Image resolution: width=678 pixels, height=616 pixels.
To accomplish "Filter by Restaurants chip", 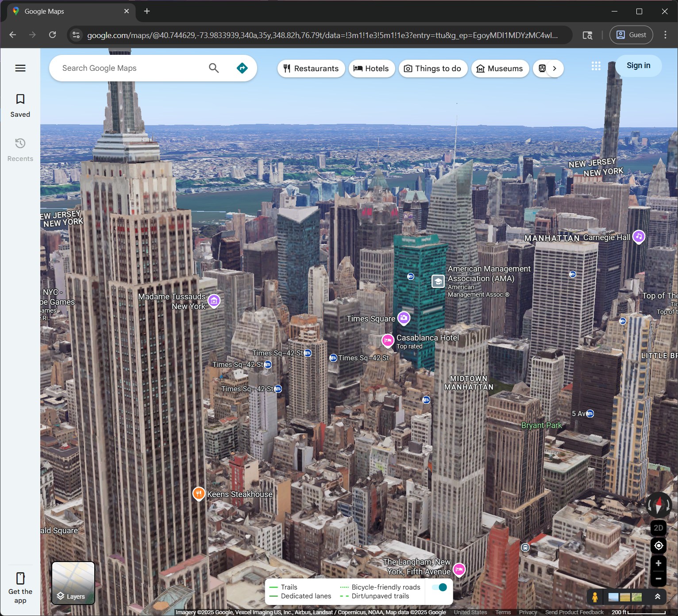I will tap(311, 69).
